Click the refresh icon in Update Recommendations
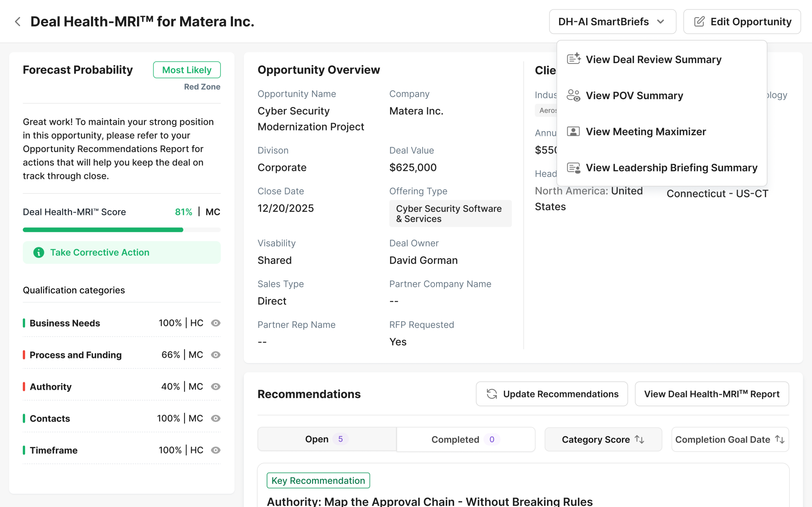The image size is (812, 507). (x=492, y=394)
